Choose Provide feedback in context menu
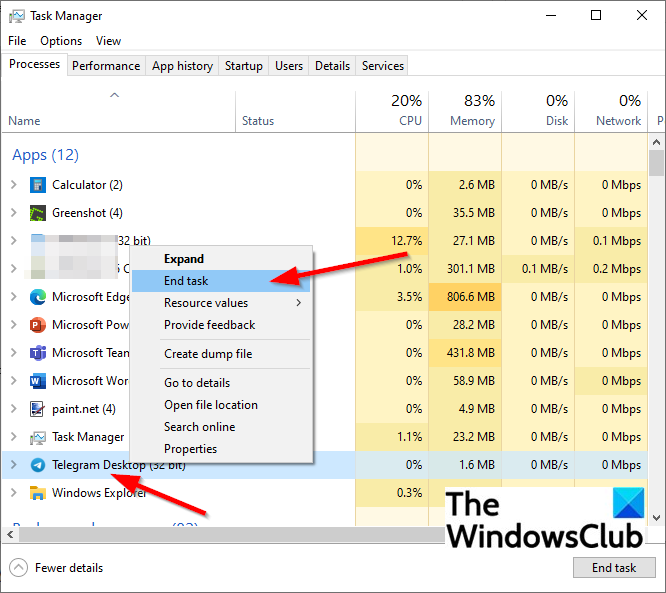The width and height of the screenshot is (666, 593). click(221, 325)
